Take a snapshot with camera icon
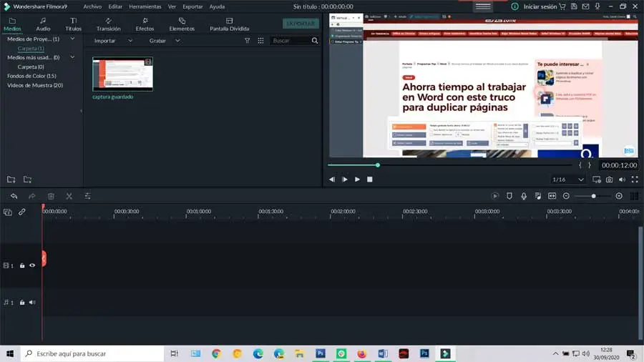The width and height of the screenshot is (644, 362). [610, 180]
